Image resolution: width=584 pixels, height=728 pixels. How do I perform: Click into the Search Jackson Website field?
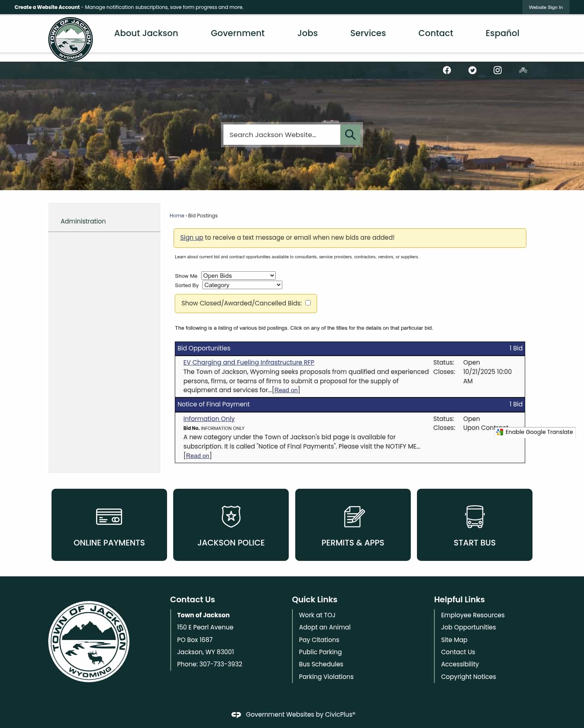tap(282, 135)
